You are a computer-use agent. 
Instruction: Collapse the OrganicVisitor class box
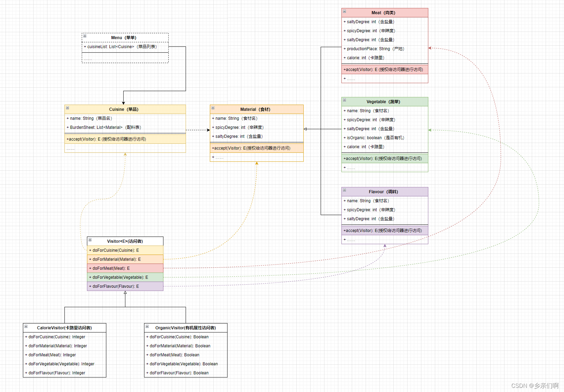(x=147, y=326)
